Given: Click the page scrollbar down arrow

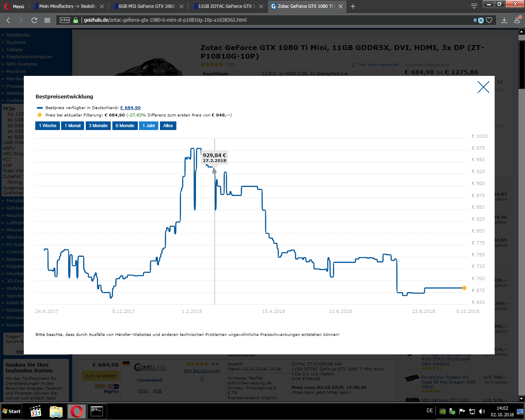Looking at the screenshot, I should 522,398.
